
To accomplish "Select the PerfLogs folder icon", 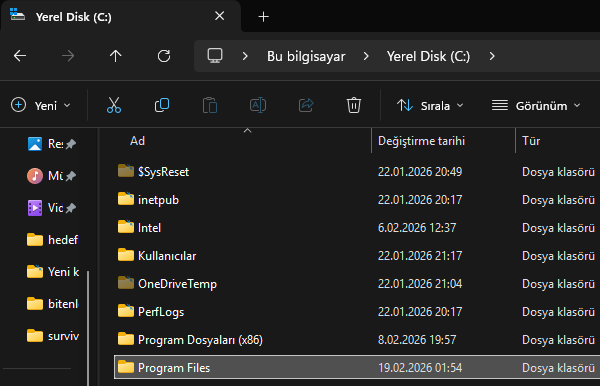I will (x=126, y=311).
